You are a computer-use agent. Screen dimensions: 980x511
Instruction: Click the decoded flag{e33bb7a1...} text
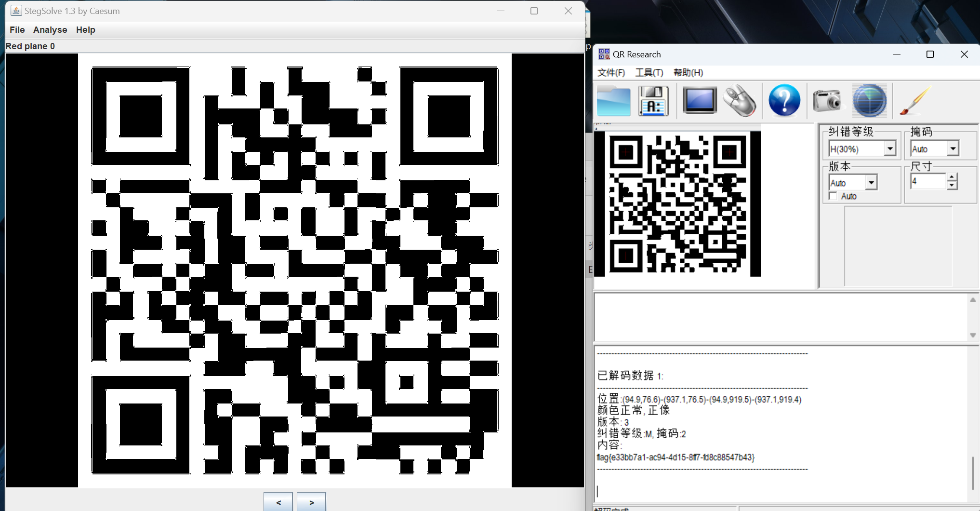[675, 457]
